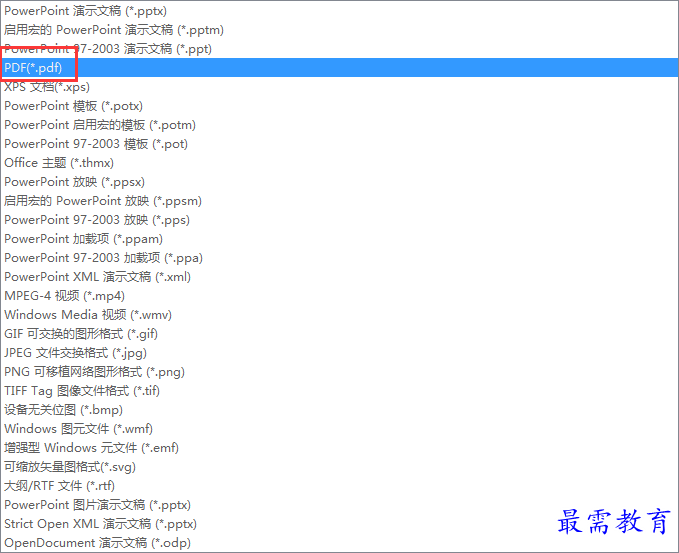Choose PowerPoint 加载项 (*.ppam)
Image resolution: width=679 pixels, height=553 pixels.
tap(339, 239)
